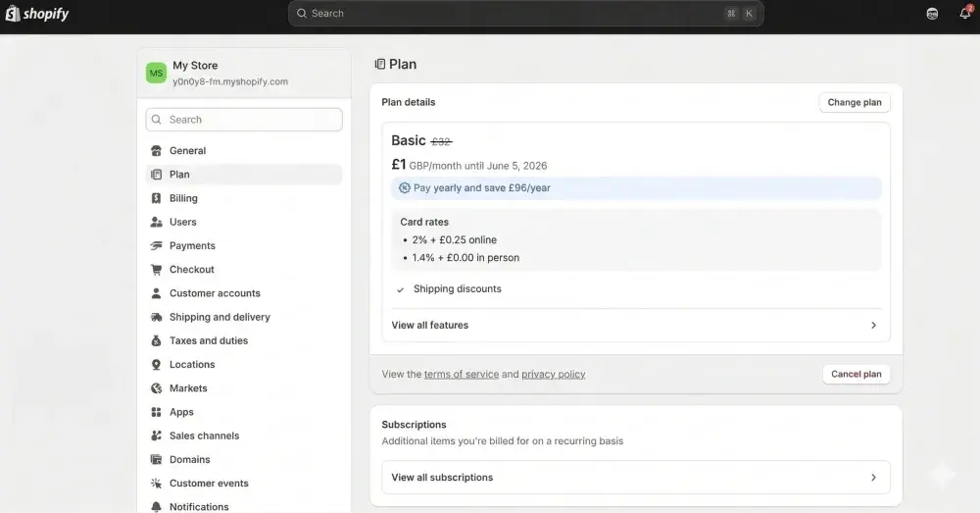Open Taxes and duties settings

244,341
